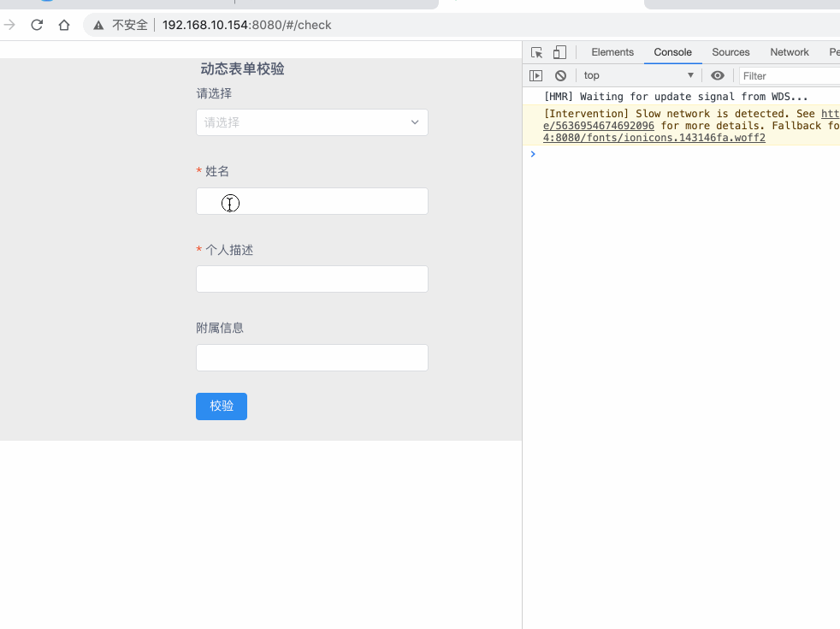Click the console prompt arrow

[x=533, y=154]
